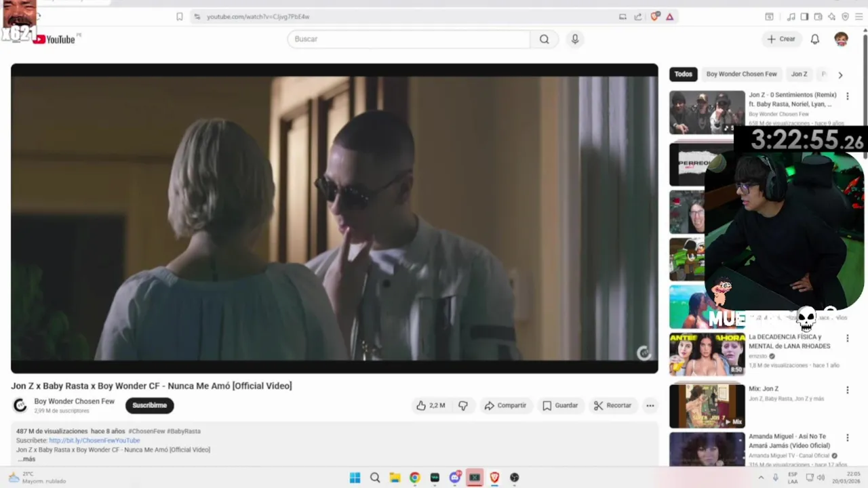
Task: Open the bit.ly/ChosenFewYouTube link
Action: point(94,441)
